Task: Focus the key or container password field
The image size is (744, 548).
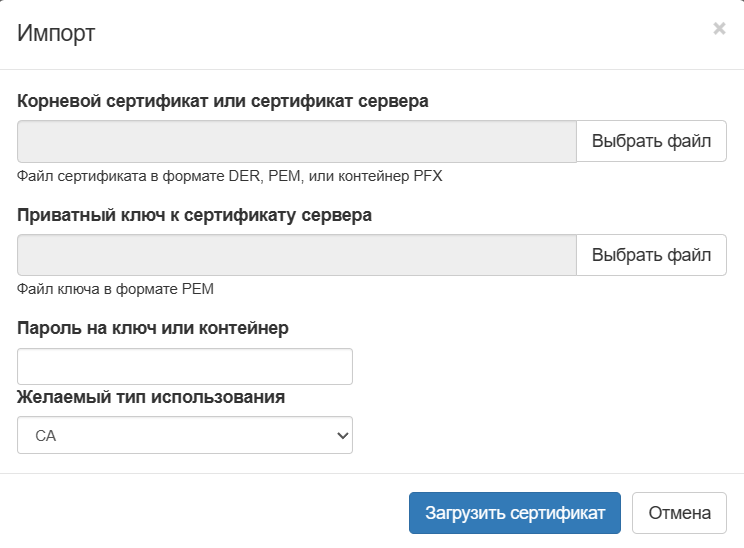Action: 185,366
